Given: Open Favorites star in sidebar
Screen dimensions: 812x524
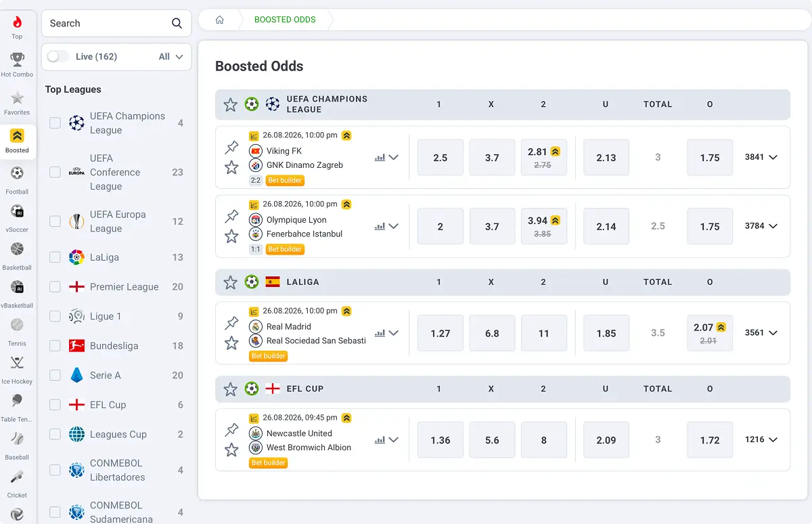Looking at the screenshot, I should [x=17, y=97].
